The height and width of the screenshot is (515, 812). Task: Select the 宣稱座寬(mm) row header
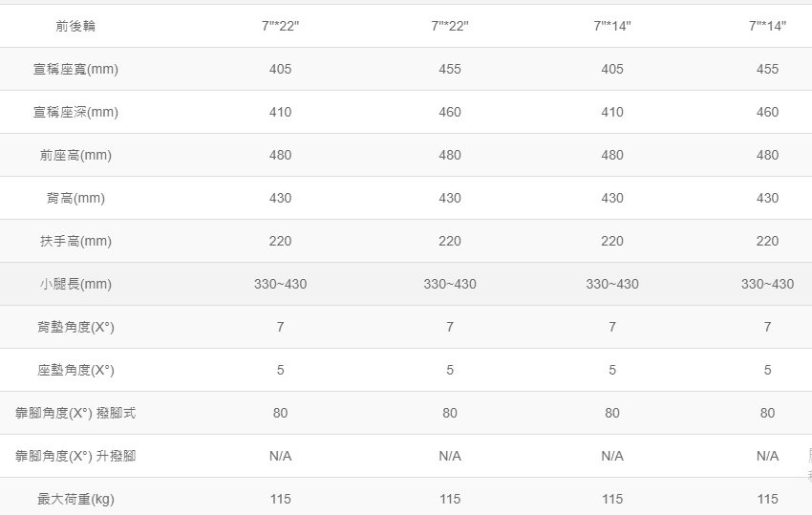75,69
